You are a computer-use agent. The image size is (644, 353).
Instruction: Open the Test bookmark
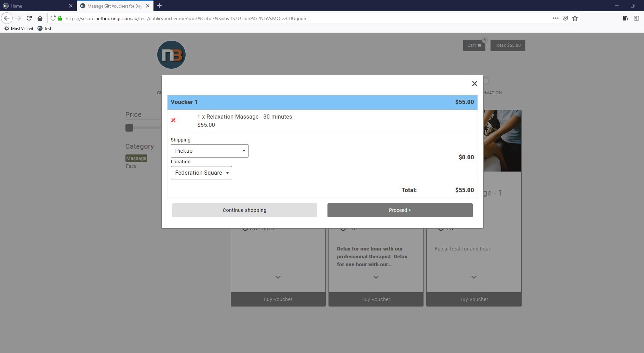[x=44, y=28]
